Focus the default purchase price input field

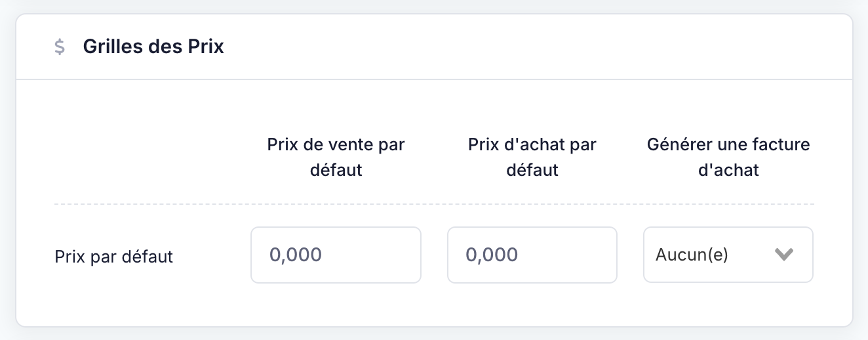click(532, 255)
